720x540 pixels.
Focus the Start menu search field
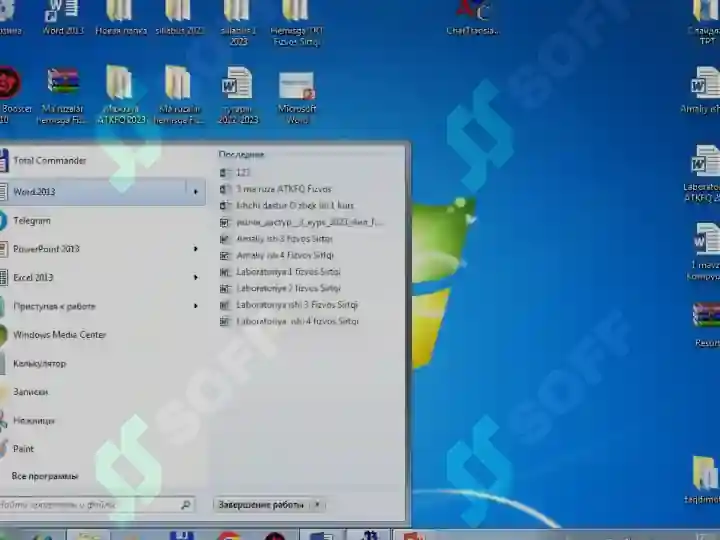[96, 505]
